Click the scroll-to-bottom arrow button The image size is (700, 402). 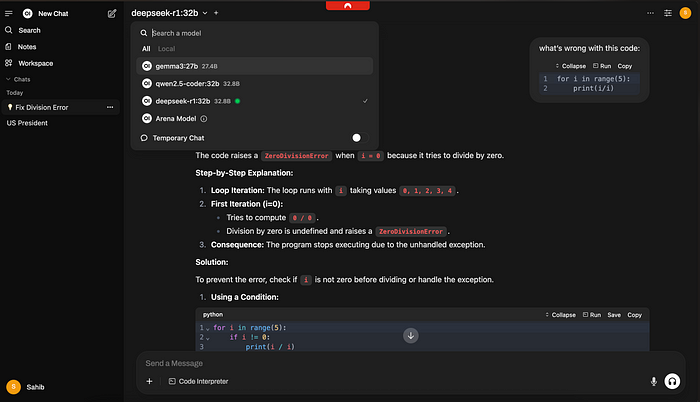pos(411,335)
